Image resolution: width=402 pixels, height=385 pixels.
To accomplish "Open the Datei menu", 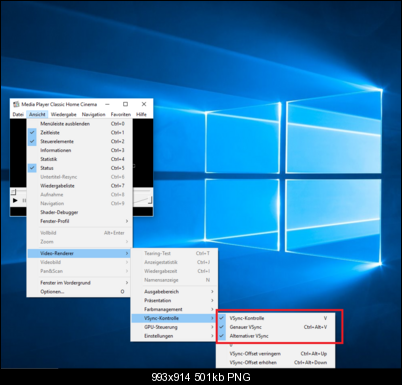I will [x=18, y=114].
